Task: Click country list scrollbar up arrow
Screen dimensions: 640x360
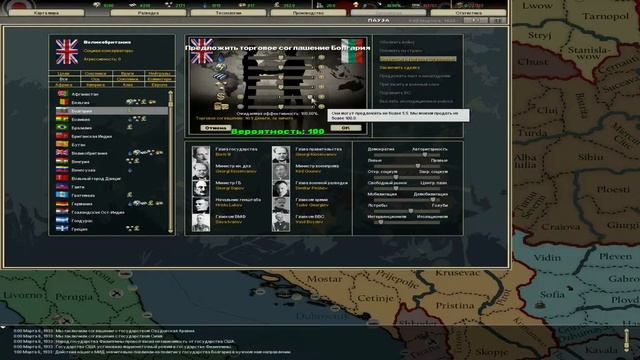Action: (171, 93)
